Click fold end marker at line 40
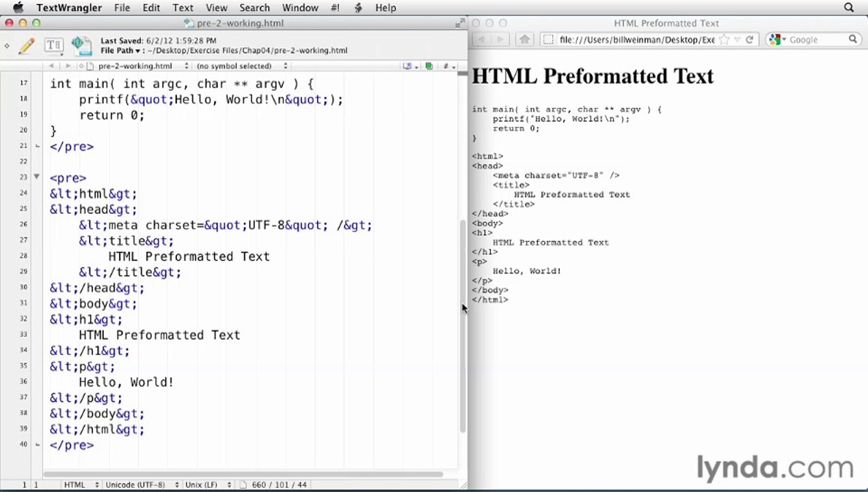 click(37, 445)
